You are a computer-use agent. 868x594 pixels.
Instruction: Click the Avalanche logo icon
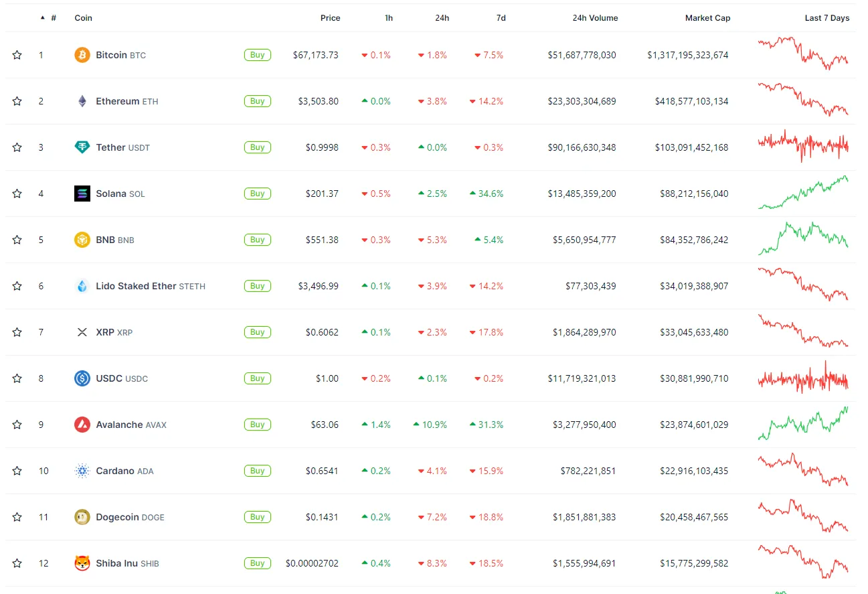(82, 425)
